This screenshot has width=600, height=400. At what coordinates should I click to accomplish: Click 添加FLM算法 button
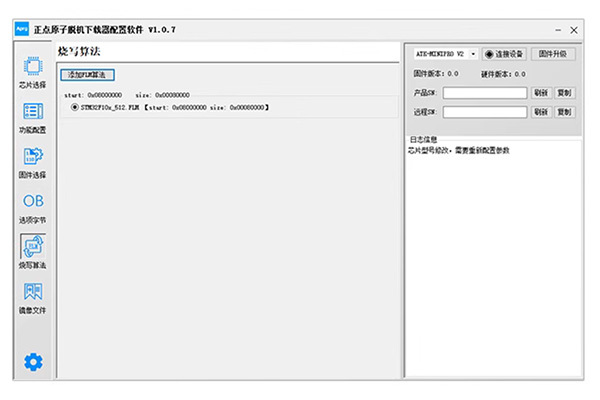click(x=87, y=75)
